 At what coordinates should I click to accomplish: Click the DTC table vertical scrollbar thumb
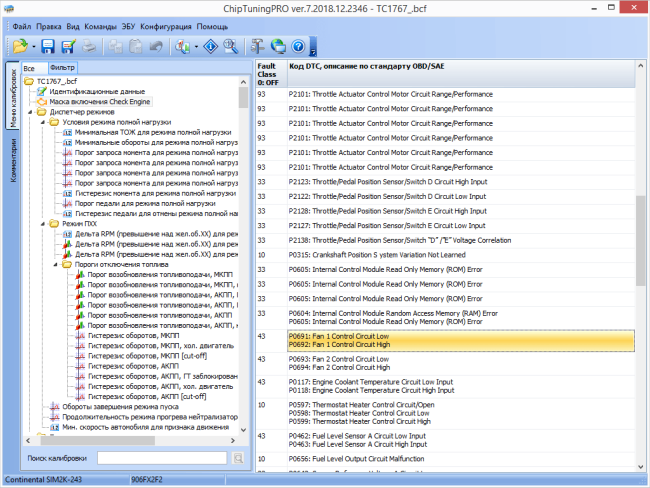tap(640, 240)
